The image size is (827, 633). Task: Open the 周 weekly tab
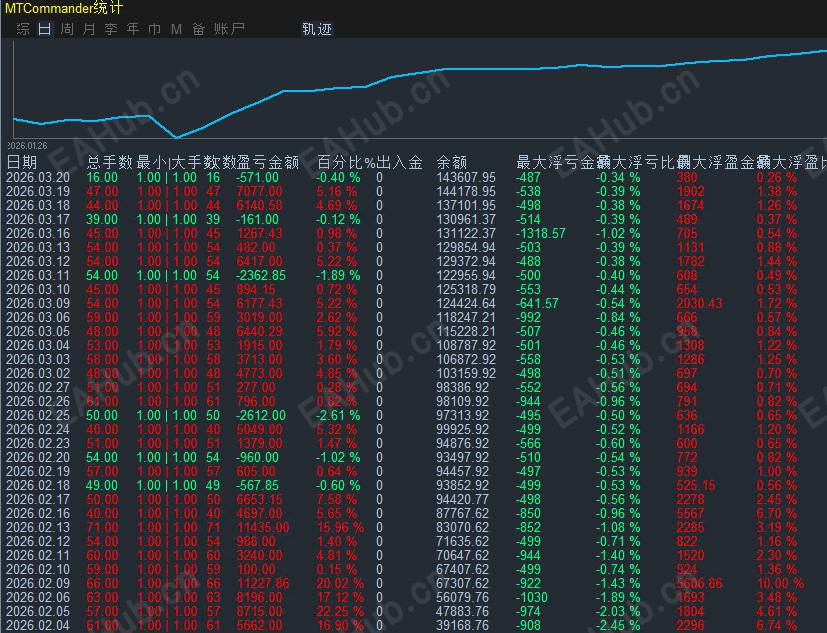67,29
